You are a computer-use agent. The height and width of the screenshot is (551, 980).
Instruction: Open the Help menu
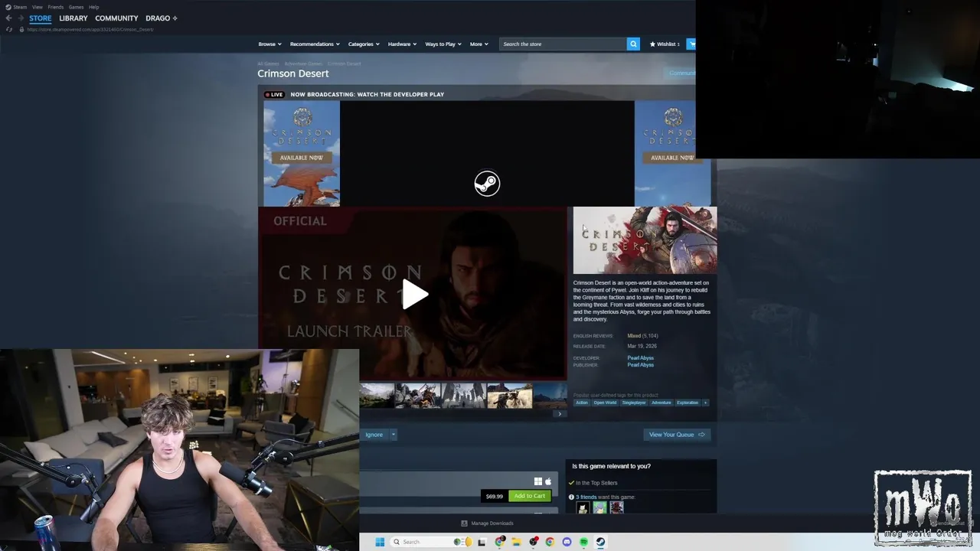coord(93,7)
